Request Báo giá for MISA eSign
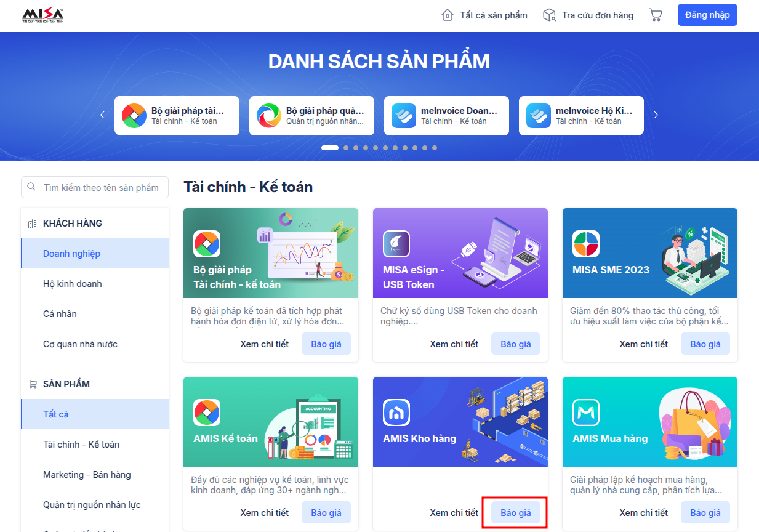Viewport: 759px width, 532px height. 516,344
